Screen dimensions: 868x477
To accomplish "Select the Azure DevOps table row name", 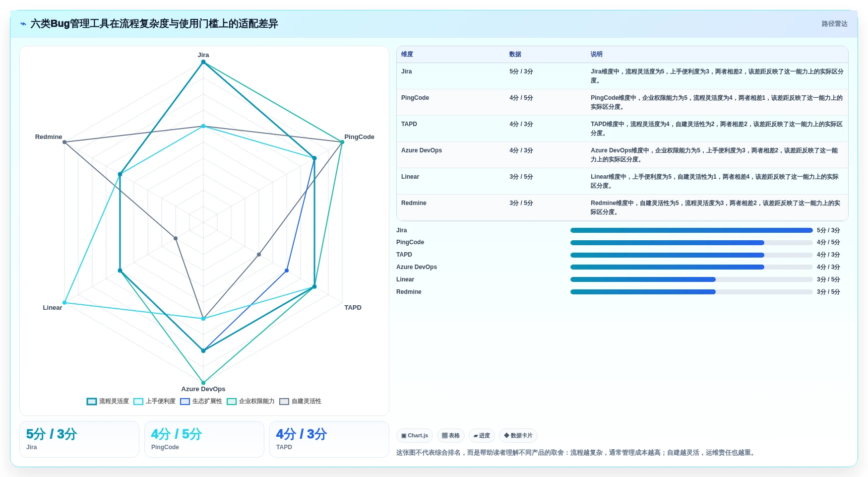I will (422, 150).
